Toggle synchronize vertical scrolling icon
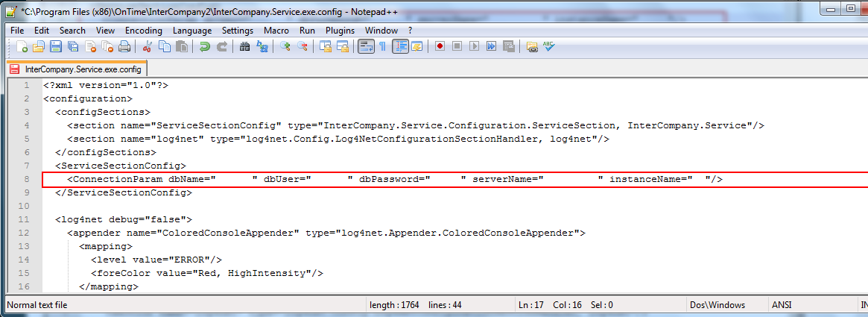Image resolution: width=868 pixels, height=317 pixels. pyautogui.click(x=325, y=47)
